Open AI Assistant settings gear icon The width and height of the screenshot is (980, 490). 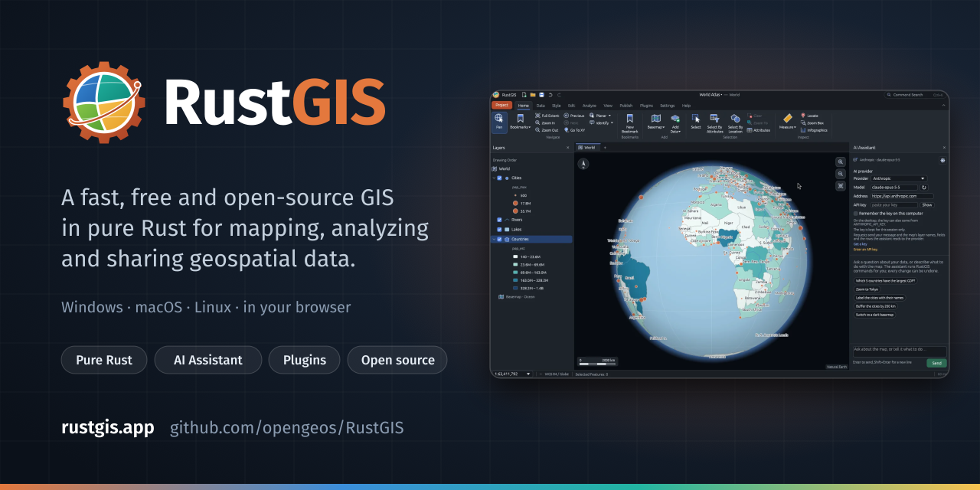tap(942, 160)
